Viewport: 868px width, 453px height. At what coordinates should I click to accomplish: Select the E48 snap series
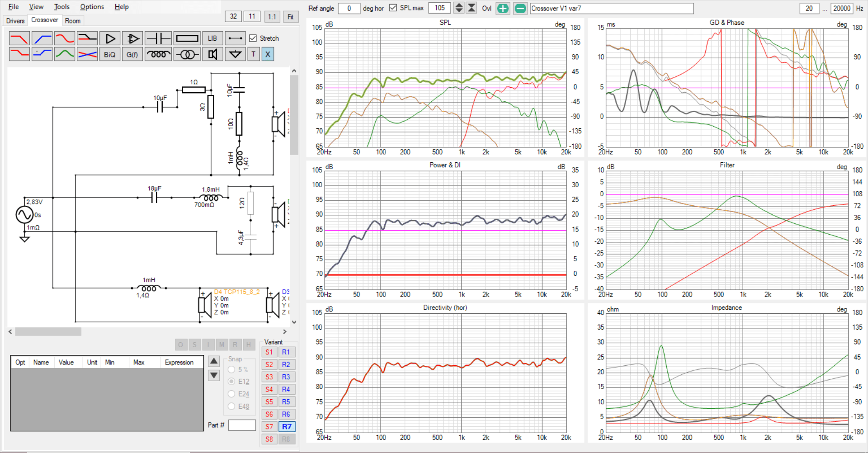(231, 406)
